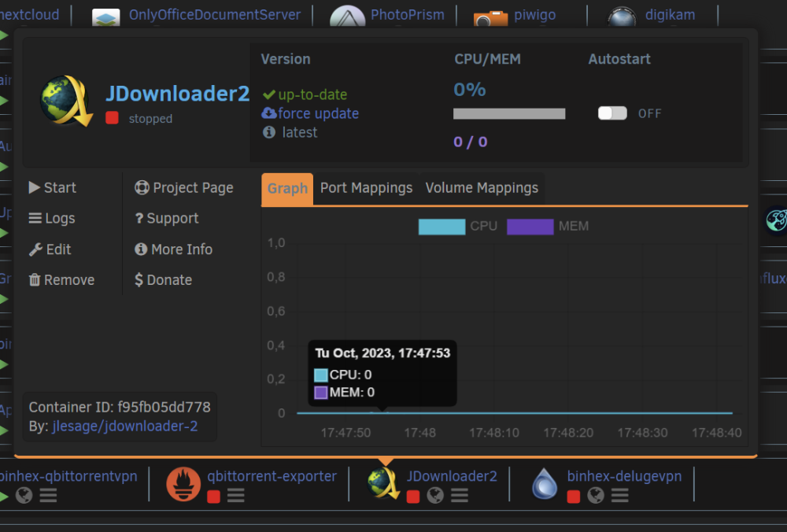Click the up-to-date version status text
This screenshot has height=532, width=787.
pyautogui.click(x=312, y=94)
